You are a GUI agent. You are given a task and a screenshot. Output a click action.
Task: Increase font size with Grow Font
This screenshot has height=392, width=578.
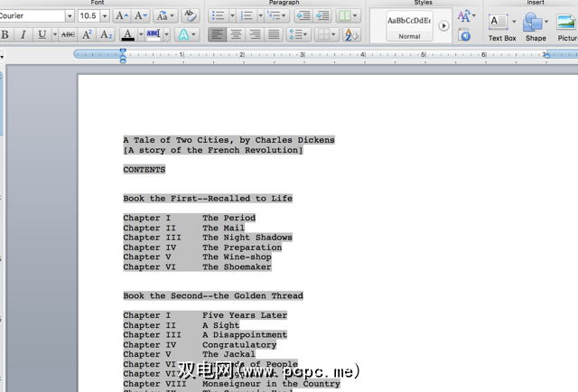coord(122,16)
